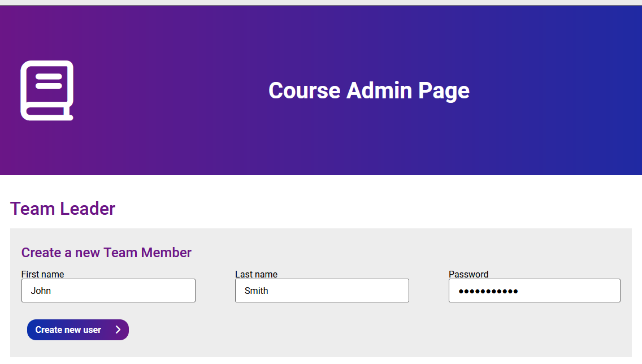Screen dimensions: 642x364
Task: Click the horizontal lines inside the book logo
Action: [49, 80]
